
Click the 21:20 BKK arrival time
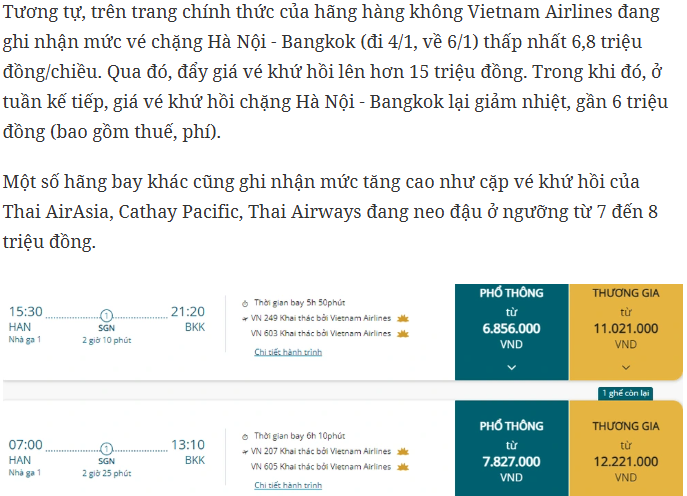click(188, 311)
